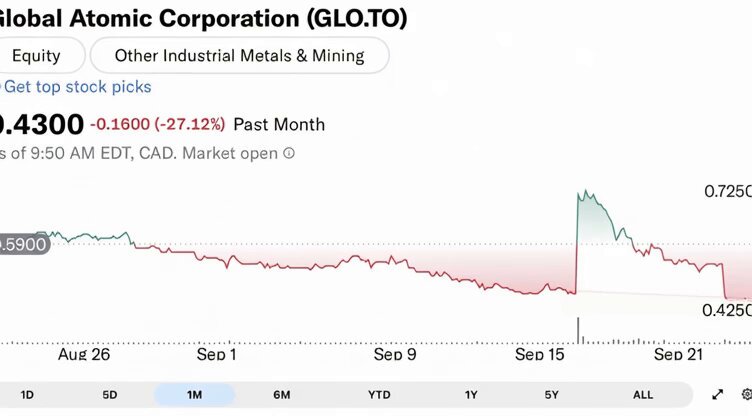This screenshot has height=416, width=752.
Task: Select the 1M time range
Action: click(x=194, y=395)
